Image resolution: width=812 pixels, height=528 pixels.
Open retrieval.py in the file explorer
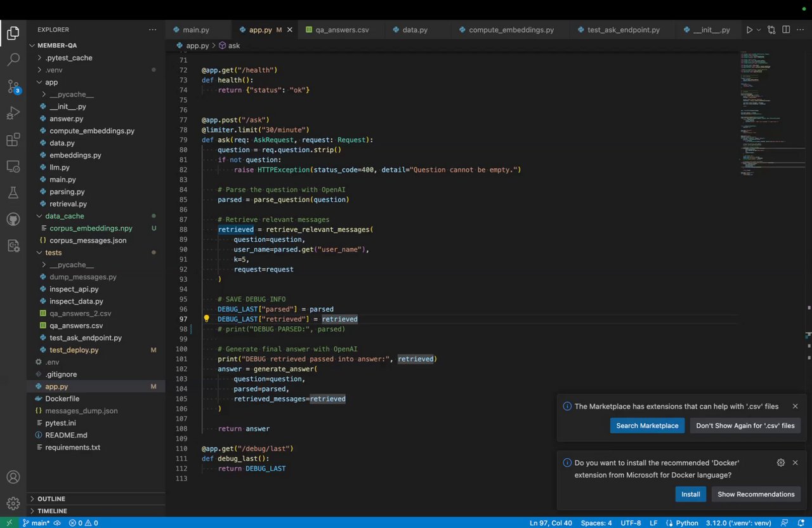pyautogui.click(x=68, y=204)
